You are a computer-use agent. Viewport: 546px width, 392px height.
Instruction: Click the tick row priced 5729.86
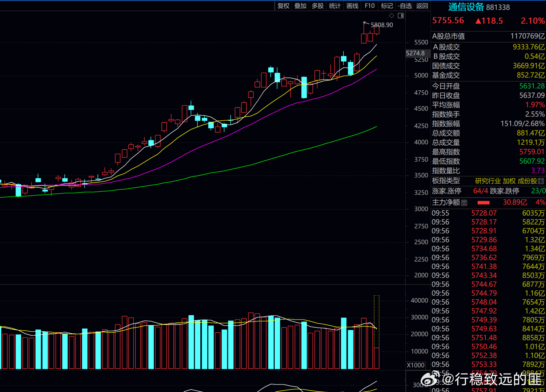488,240
